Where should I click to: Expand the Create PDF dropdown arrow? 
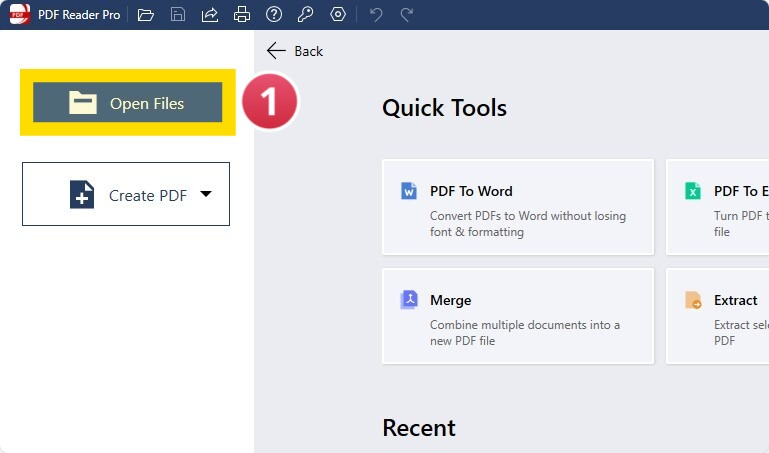(x=206, y=194)
